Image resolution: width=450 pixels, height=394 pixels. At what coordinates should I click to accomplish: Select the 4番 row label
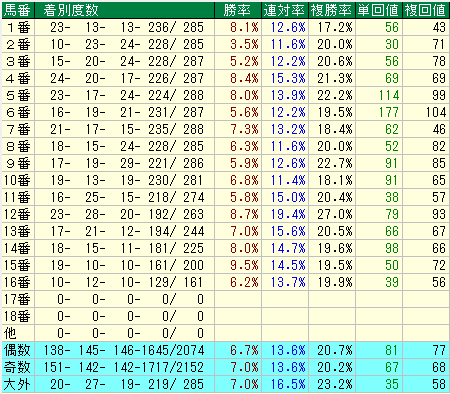pyautogui.click(x=18, y=78)
